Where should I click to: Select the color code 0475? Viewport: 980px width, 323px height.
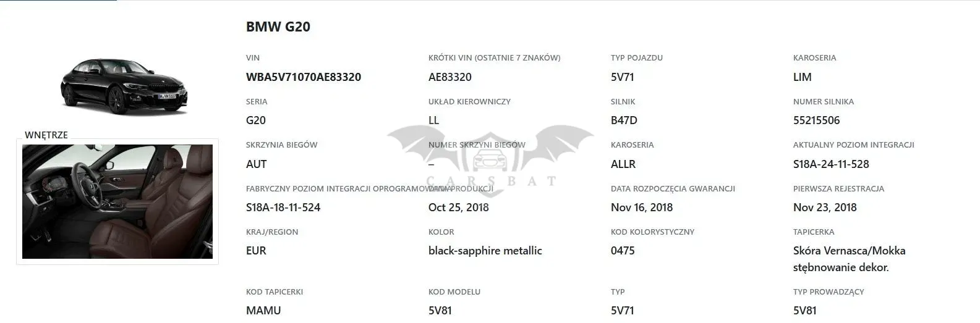tap(623, 251)
